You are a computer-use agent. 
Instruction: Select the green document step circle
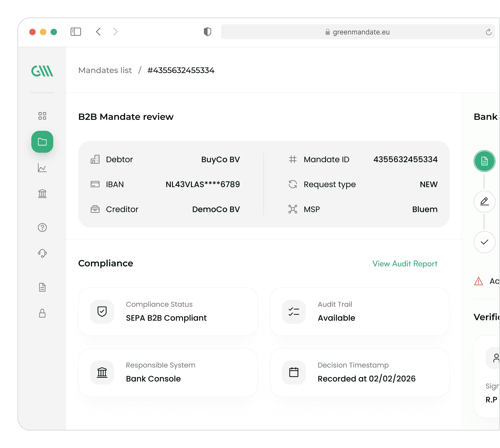[x=484, y=161]
